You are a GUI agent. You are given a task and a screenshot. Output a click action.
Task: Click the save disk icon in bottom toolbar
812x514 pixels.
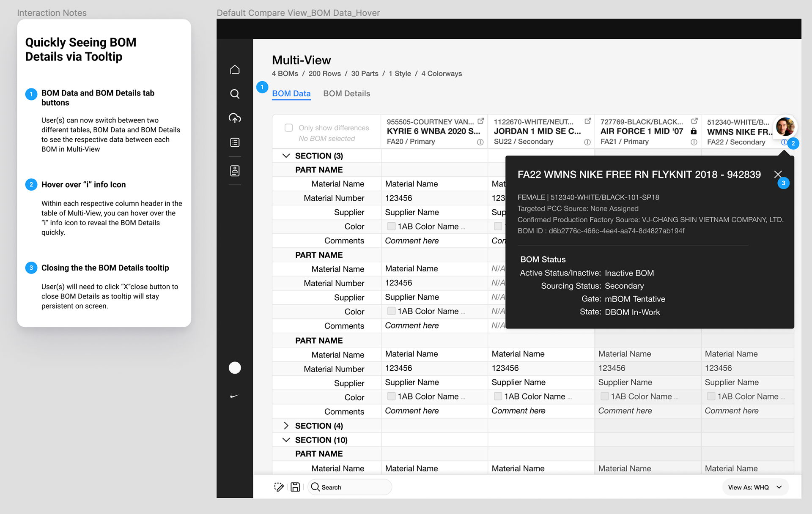[x=295, y=487]
